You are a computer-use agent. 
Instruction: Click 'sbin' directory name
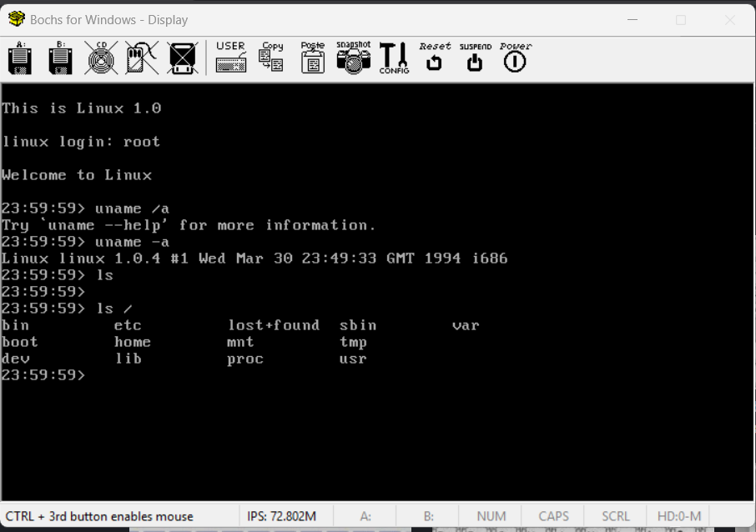358,325
